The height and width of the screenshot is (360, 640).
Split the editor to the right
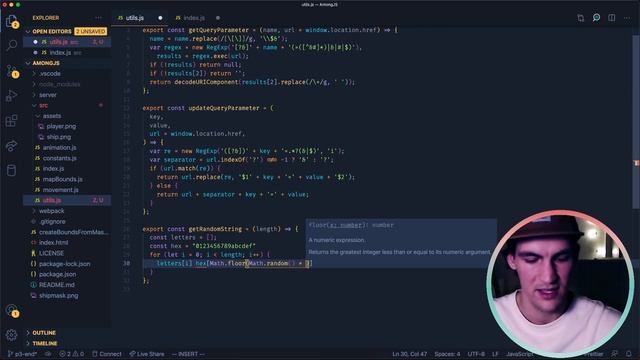click(611, 18)
